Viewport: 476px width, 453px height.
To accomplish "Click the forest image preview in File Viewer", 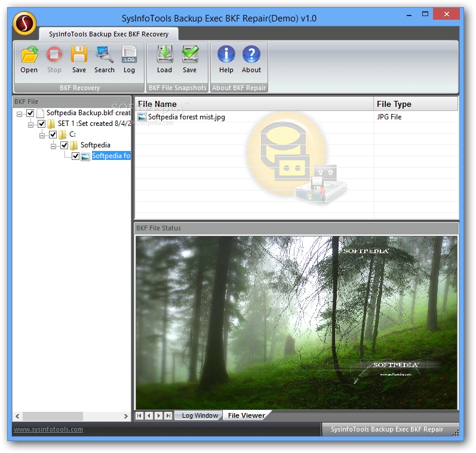I will (x=296, y=323).
